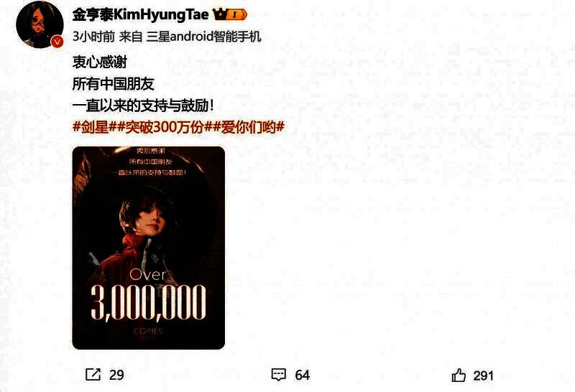Click the repost share icon
The image size is (575, 392).
coord(93,375)
